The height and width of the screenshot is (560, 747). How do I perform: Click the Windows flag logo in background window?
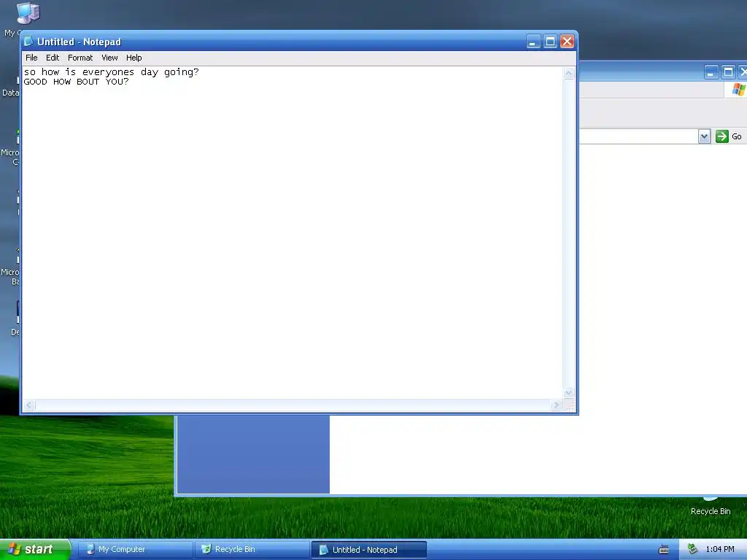click(x=738, y=89)
